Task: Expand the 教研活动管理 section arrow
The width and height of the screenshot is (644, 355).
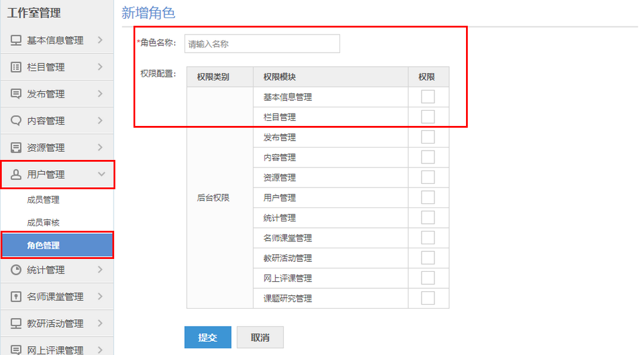Action: tap(101, 323)
